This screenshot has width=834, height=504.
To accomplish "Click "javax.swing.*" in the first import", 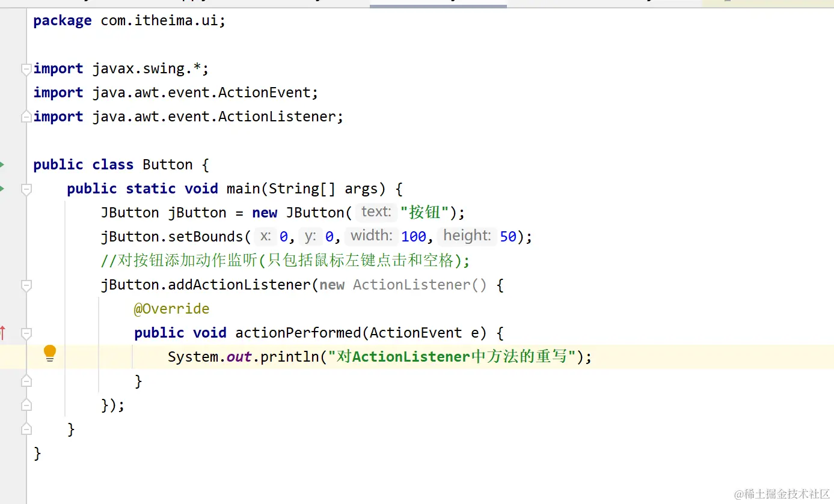I will pyautogui.click(x=147, y=69).
